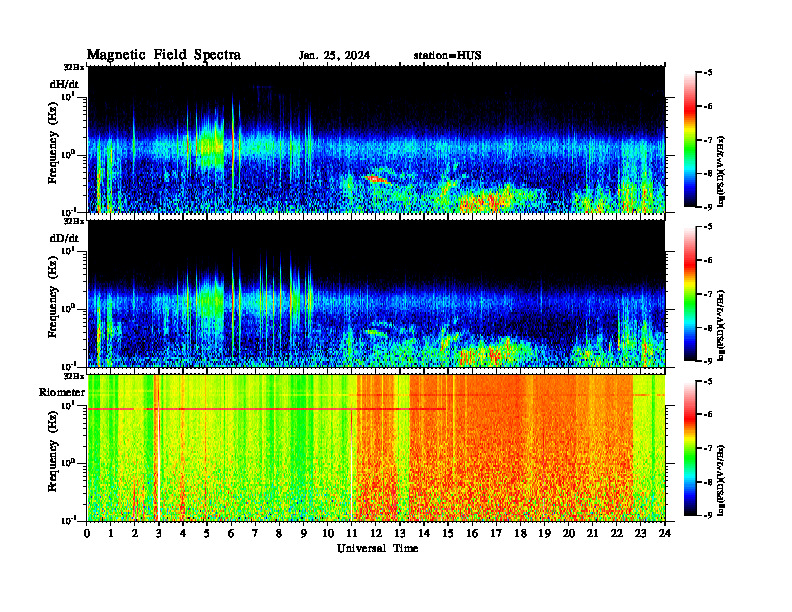
Task: Click the color bar beside the Riometer panel
Action: tap(690, 448)
